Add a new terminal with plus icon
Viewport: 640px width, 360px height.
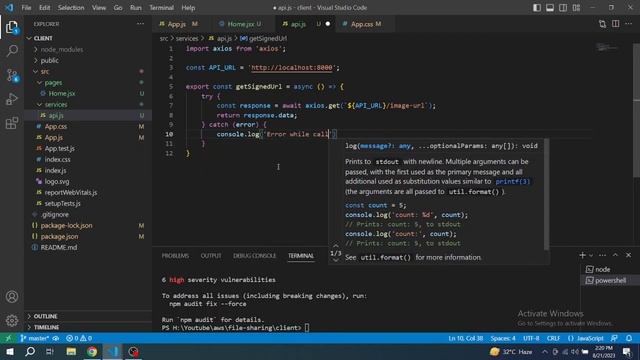coord(582,255)
